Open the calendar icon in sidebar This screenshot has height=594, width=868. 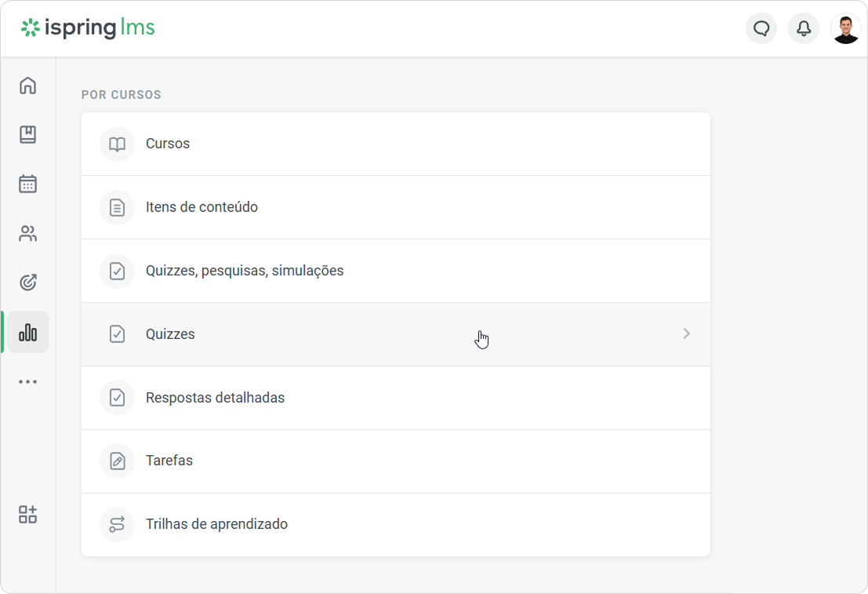(27, 184)
